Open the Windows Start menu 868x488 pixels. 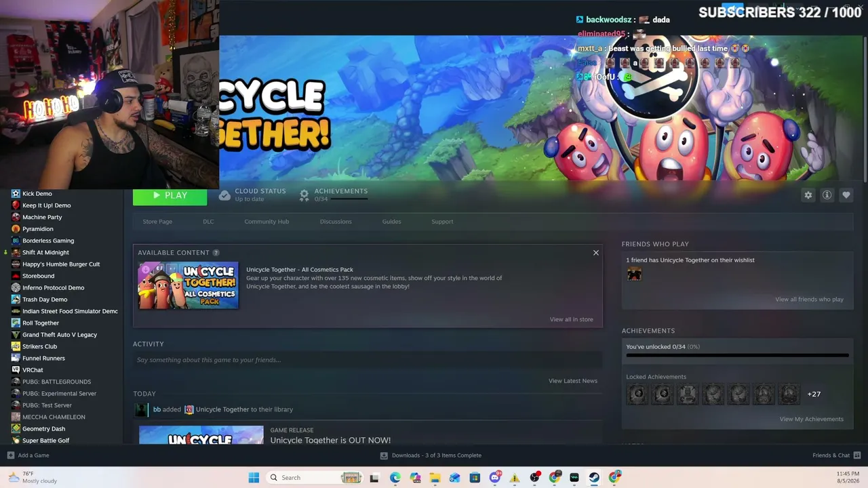pos(254,478)
